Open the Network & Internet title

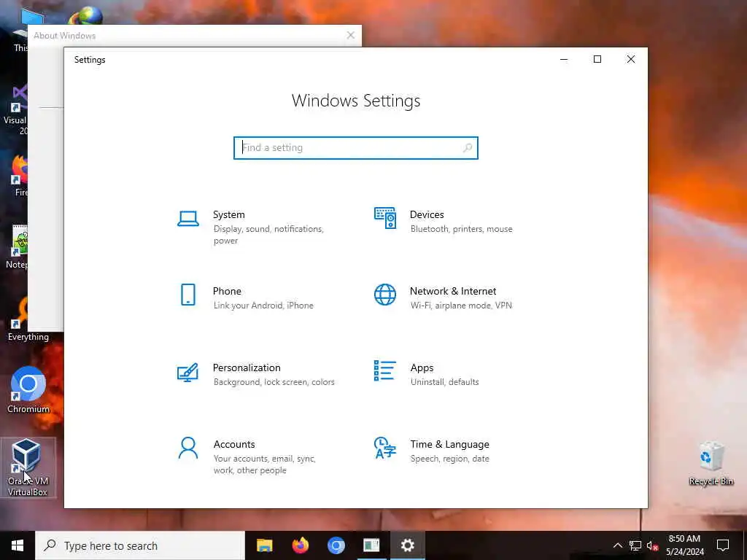pos(453,291)
